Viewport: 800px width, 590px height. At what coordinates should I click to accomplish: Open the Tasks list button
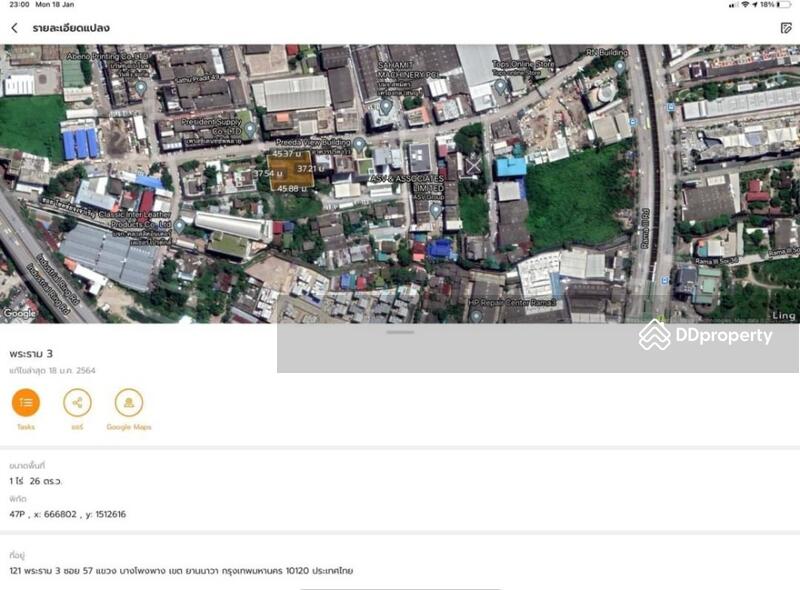pos(26,403)
